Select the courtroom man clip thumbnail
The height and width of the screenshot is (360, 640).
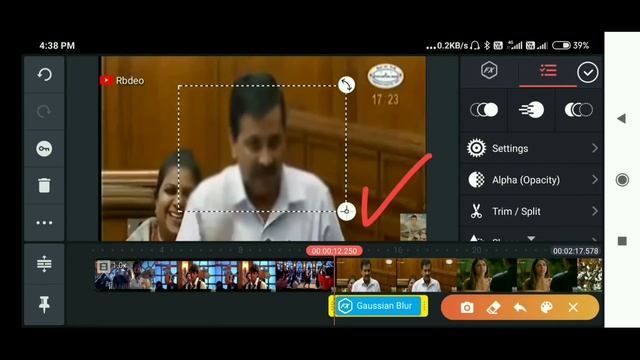396,275
